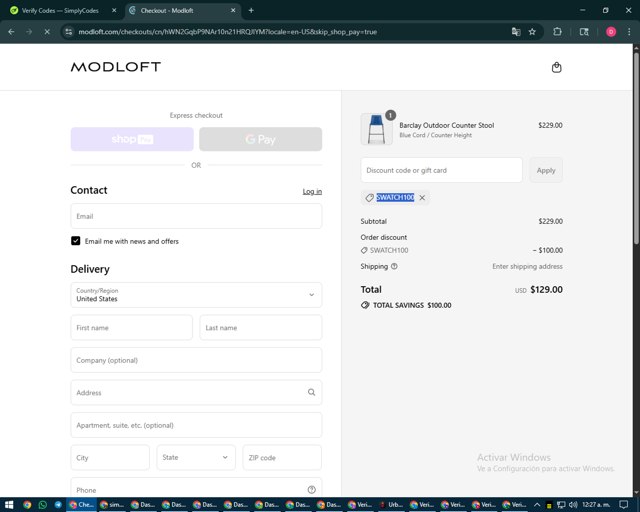Click the Phone field
The width and height of the screenshot is (640, 512).
196,488
